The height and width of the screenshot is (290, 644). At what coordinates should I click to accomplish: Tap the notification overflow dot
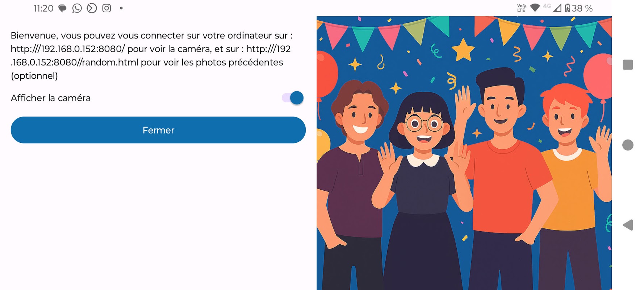121,8
